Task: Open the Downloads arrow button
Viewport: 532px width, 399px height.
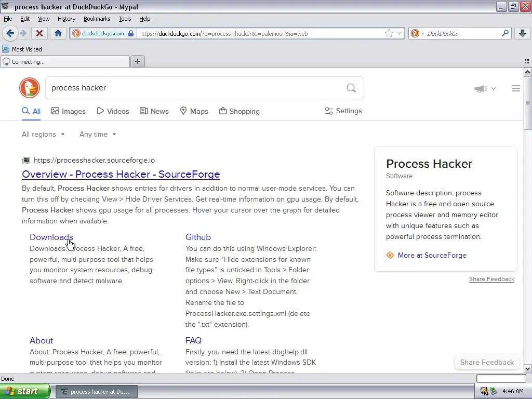Action: 523,33
